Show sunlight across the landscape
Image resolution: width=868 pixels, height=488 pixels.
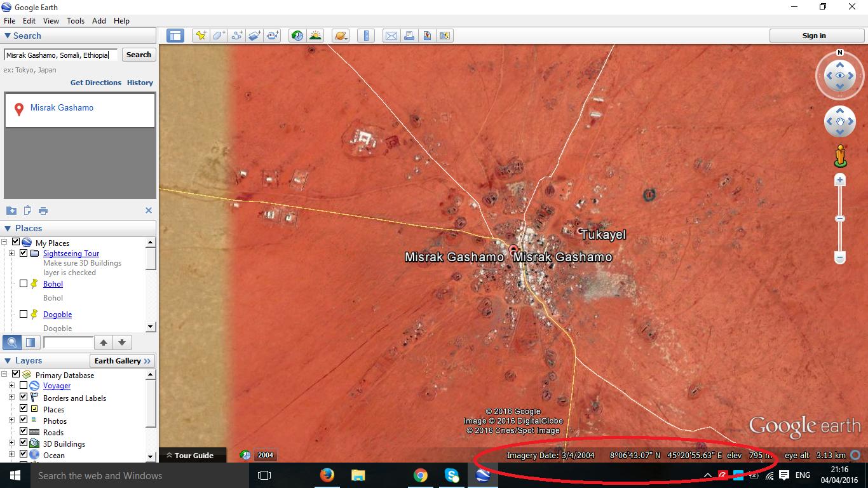click(x=315, y=36)
